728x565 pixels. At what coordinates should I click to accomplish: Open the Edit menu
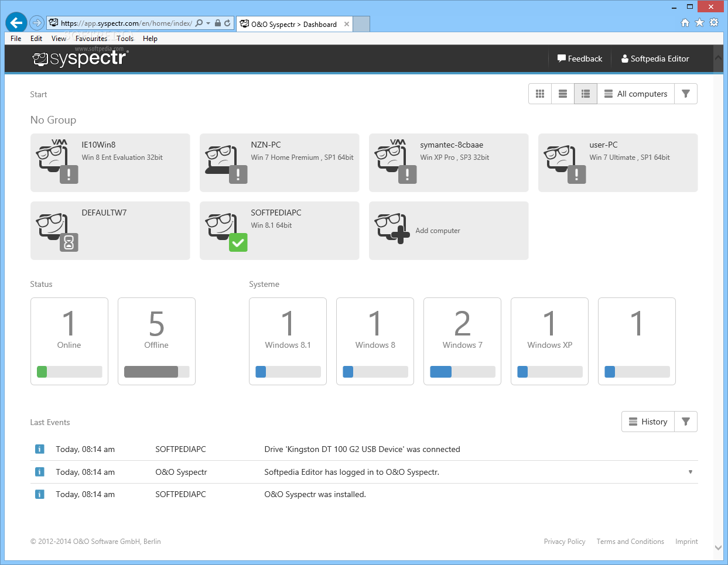tap(36, 39)
